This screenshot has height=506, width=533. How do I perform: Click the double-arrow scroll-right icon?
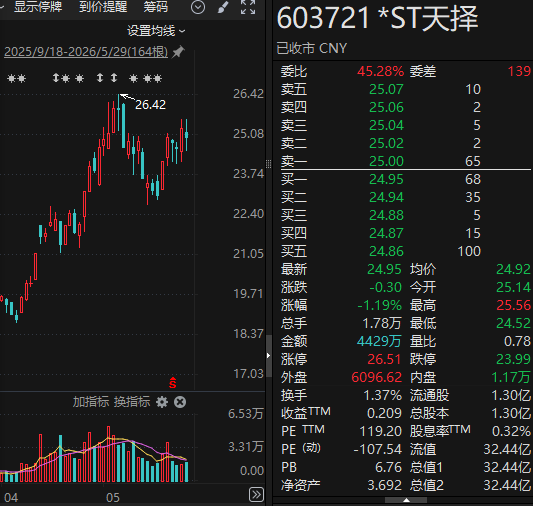click(x=256, y=494)
